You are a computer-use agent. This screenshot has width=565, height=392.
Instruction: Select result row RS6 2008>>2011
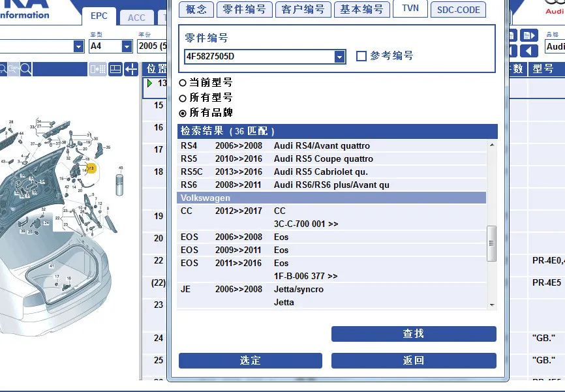tap(331, 185)
